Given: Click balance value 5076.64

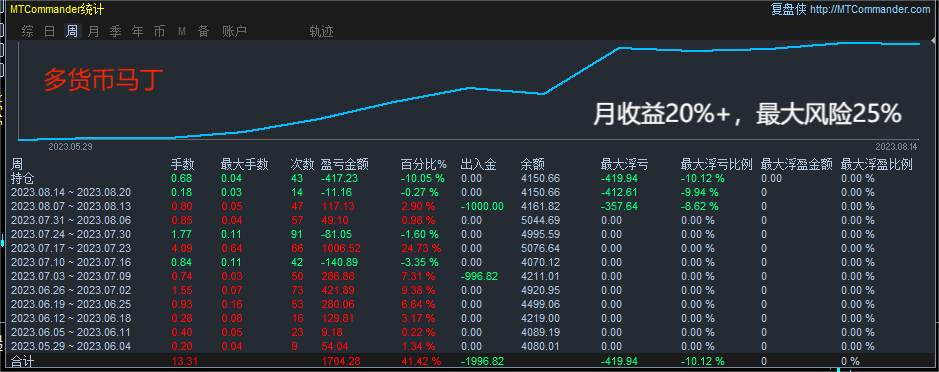Looking at the screenshot, I should pos(541,248).
